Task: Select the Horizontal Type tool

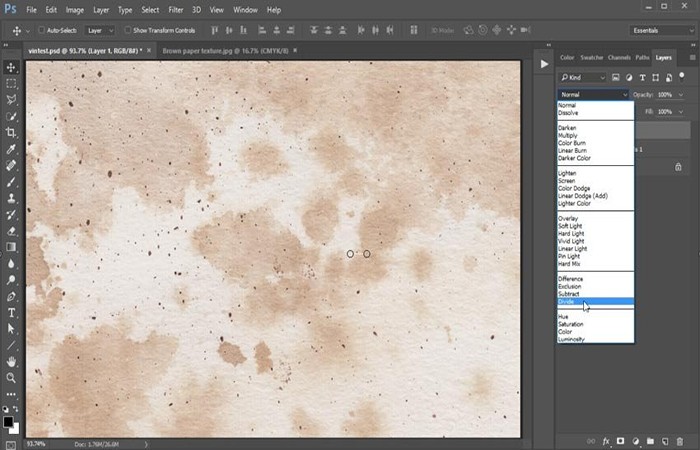Action: (11, 312)
